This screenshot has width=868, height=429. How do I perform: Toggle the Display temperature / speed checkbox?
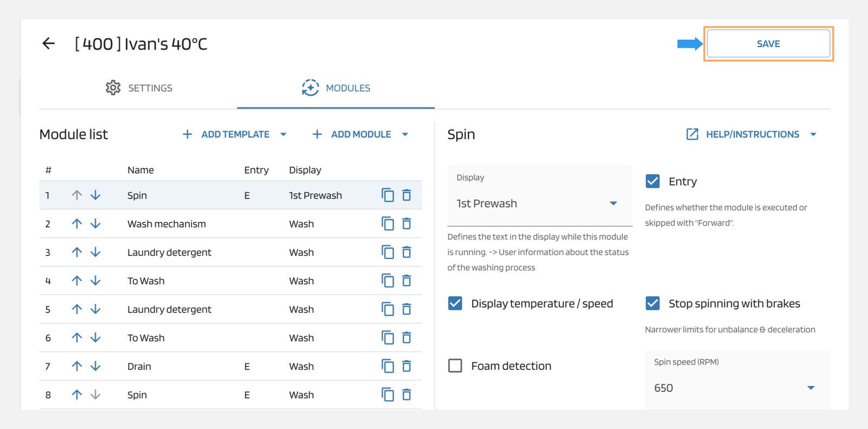(x=455, y=303)
